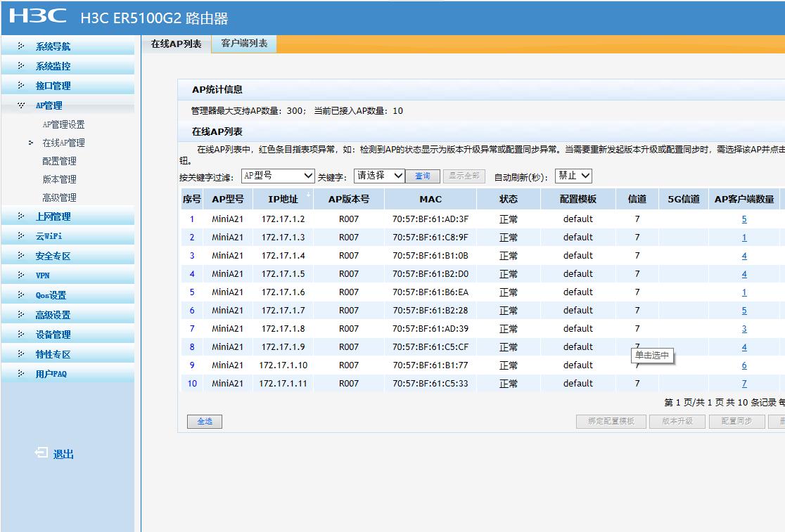Click the sort arrow on IP地址 column
This screenshot has width=785, height=532.
[308, 194]
